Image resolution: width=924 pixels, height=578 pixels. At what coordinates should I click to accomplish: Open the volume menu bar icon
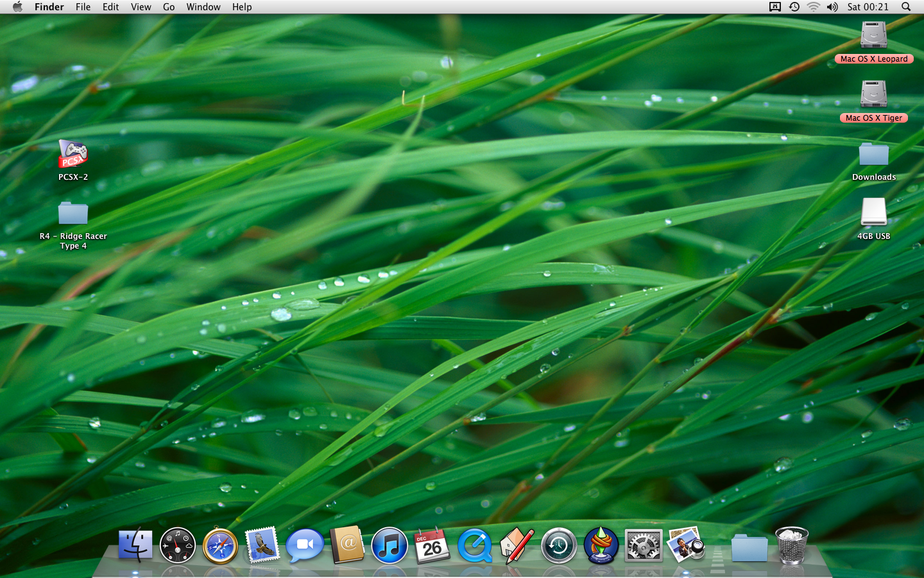pyautogui.click(x=832, y=7)
